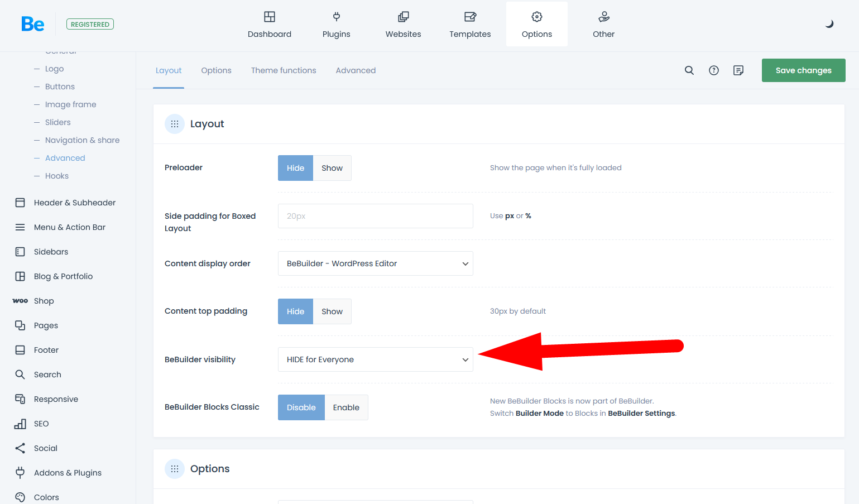Image resolution: width=859 pixels, height=504 pixels.
Task: Go to Websites in top navigation
Action: click(403, 25)
